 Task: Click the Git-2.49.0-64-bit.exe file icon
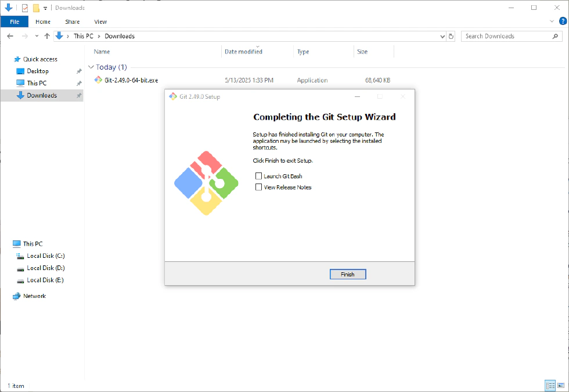click(99, 80)
